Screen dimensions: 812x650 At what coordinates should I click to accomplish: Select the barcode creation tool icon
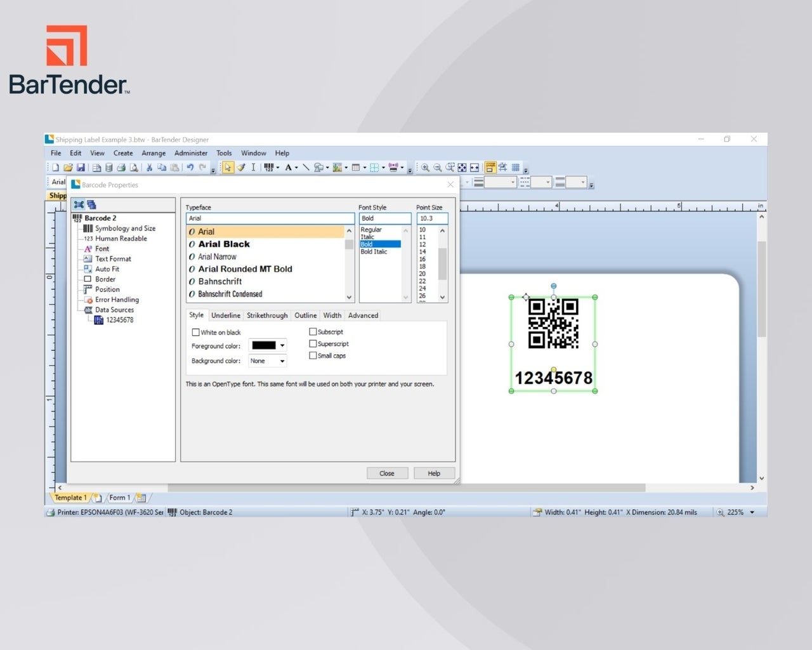[x=269, y=168]
